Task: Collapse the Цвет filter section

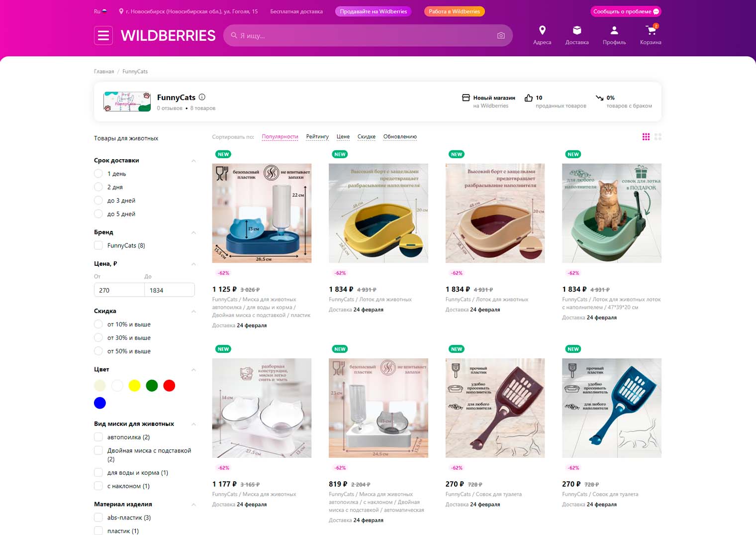Action: [193, 370]
